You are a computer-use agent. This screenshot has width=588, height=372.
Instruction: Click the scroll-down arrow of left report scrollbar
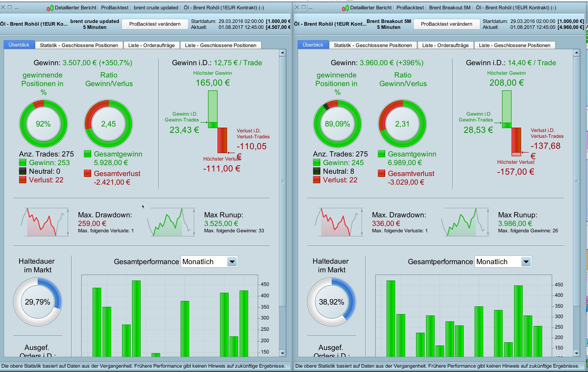pyautogui.click(x=282, y=353)
